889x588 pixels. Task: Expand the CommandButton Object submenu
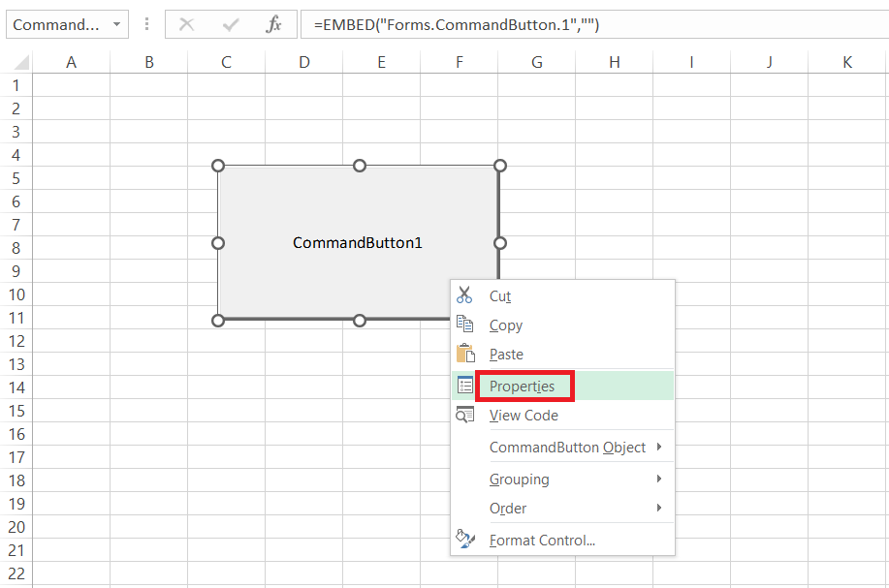[x=659, y=448]
